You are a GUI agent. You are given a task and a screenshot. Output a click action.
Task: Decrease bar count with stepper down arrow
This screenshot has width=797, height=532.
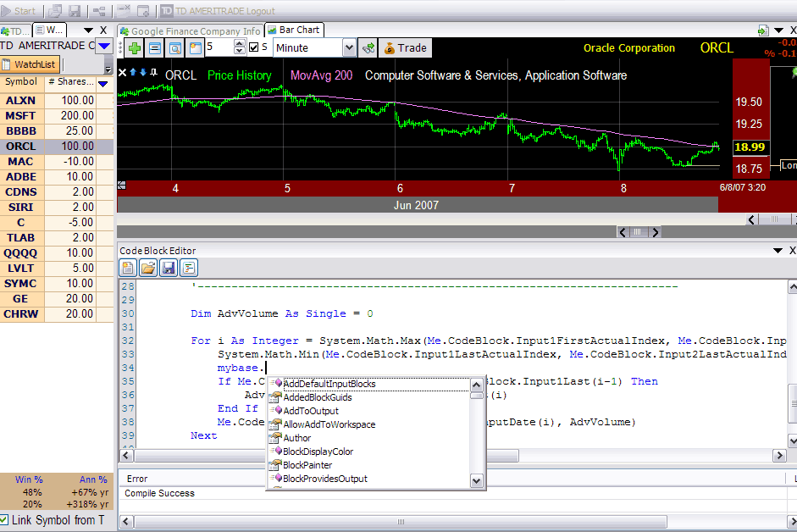[240, 52]
